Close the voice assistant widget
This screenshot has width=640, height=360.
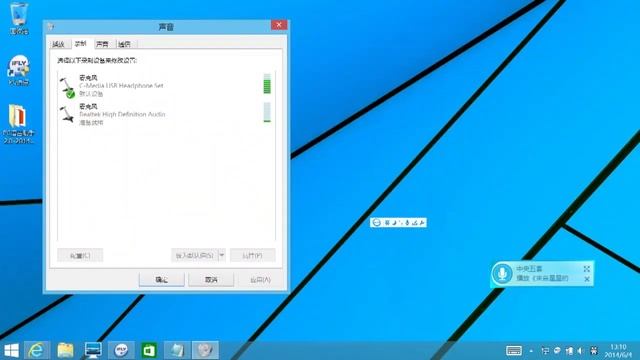587,279
